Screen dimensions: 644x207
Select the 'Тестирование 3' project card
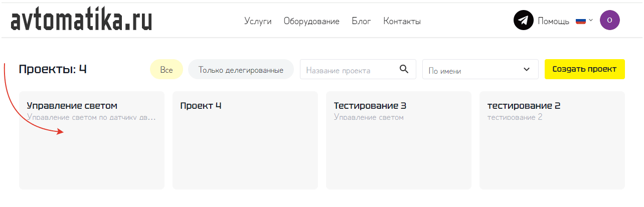coord(398,140)
